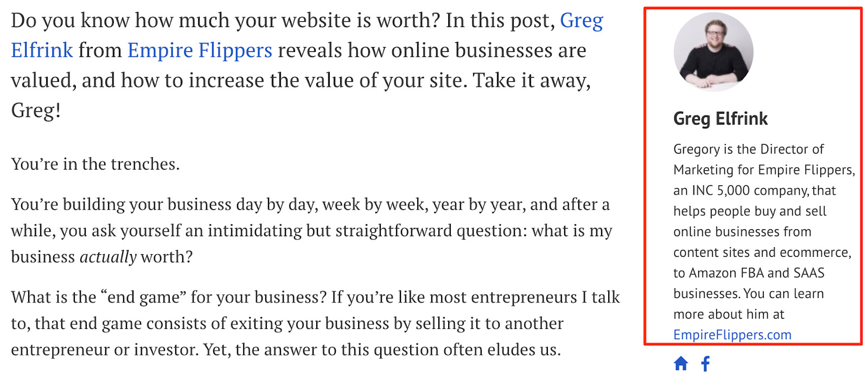Screen dimensions: 868x375
Task: Click the italic word "actually"
Action: click(x=108, y=257)
